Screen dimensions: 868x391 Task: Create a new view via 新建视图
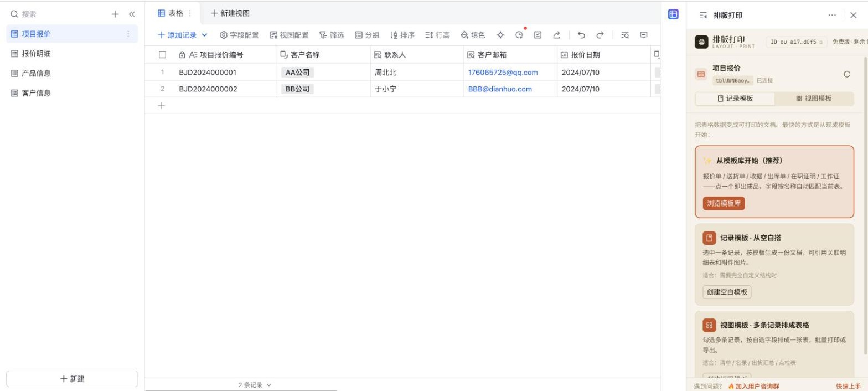coord(230,13)
